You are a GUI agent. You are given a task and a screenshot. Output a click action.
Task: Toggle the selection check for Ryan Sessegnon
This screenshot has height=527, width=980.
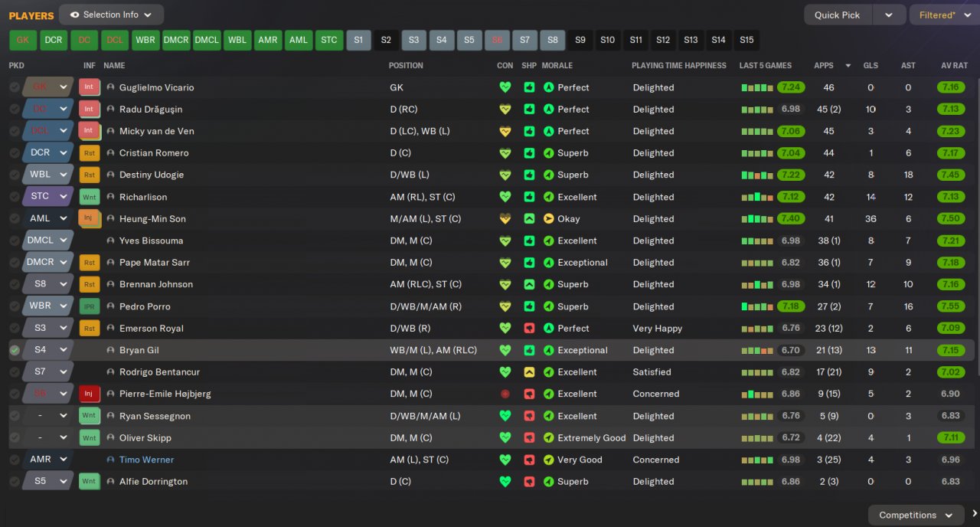pos(15,416)
